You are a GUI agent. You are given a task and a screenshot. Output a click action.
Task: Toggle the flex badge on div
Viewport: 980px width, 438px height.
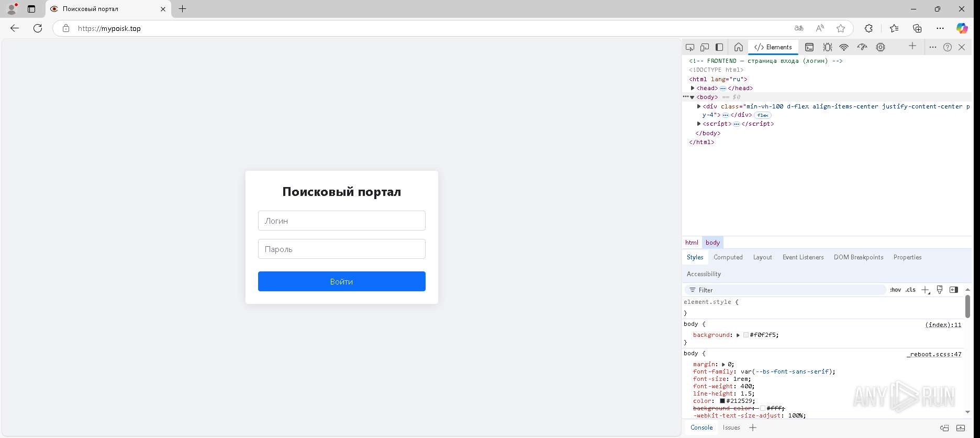coord(763,115)
